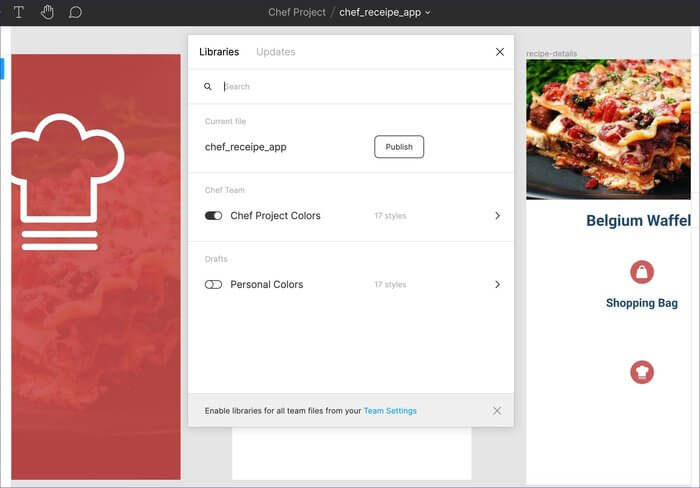Click the Belgium Waffel heading text
Viewport: 700px width, 488px height.
click(638, 221)
